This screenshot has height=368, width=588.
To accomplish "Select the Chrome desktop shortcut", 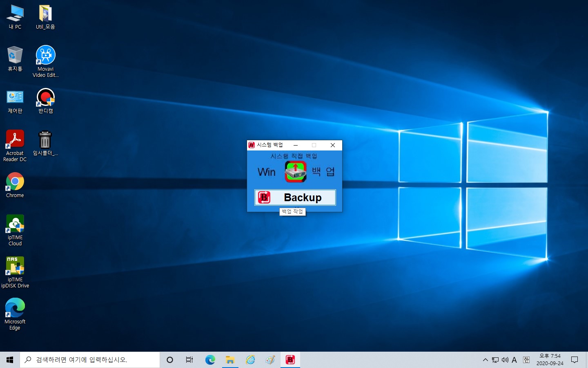I will click(15, 185).
